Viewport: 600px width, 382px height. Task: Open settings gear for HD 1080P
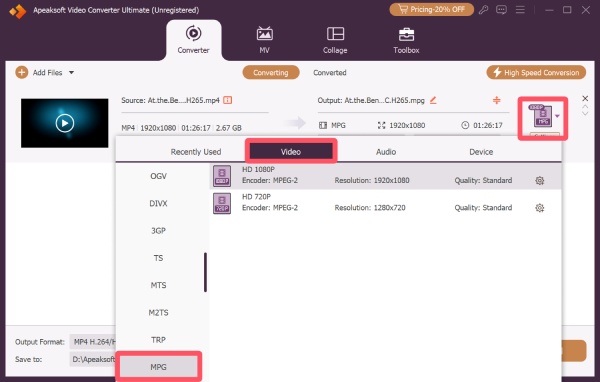(540, 180)
